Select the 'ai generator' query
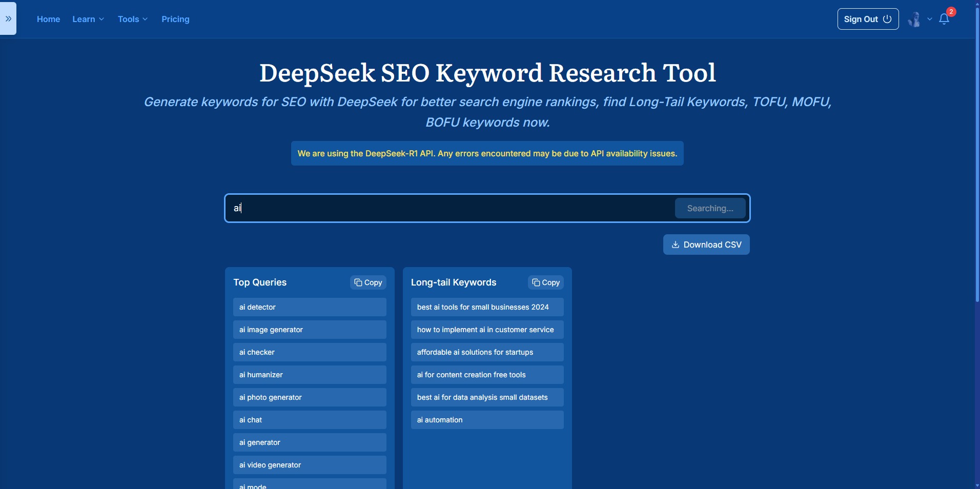Viewport: 980px width, 489px height. (310, 442)
